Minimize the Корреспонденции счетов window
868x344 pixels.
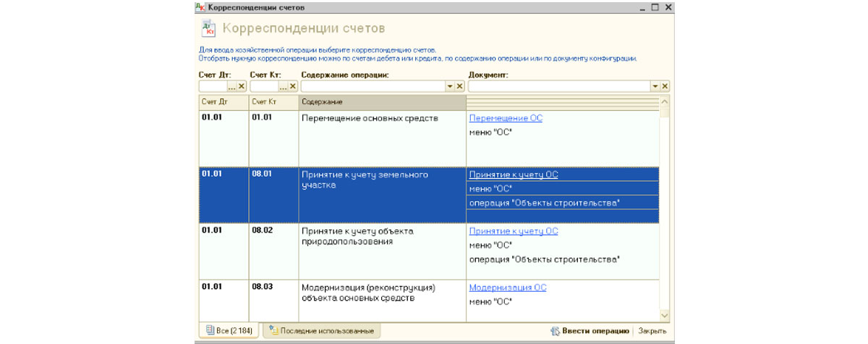tap(642, 7)
